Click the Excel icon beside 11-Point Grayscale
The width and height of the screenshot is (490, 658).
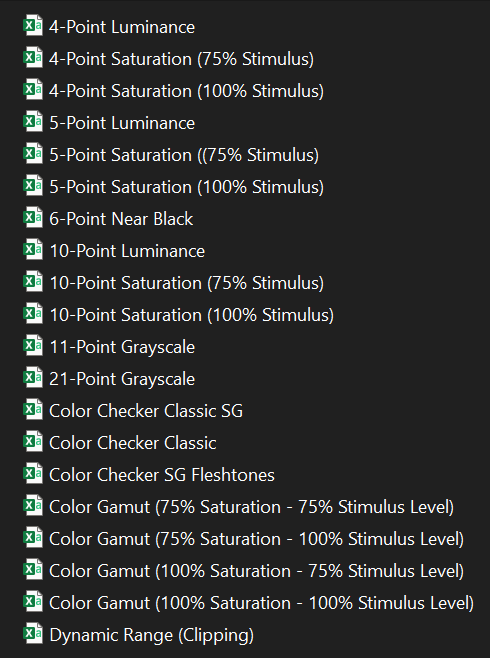tap(33, 346)
